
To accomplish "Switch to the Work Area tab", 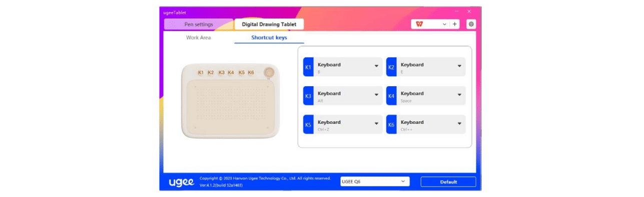I will coord(199,38).
